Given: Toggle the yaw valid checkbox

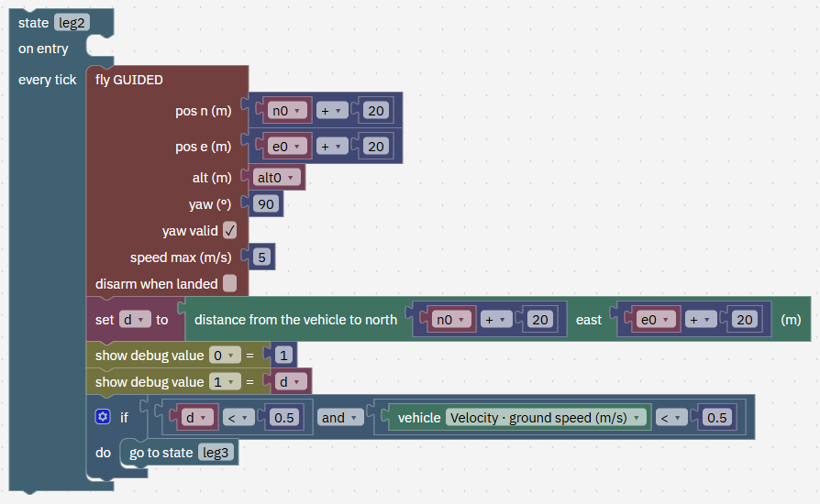Looking at the screenshot, I should [229, 230].
